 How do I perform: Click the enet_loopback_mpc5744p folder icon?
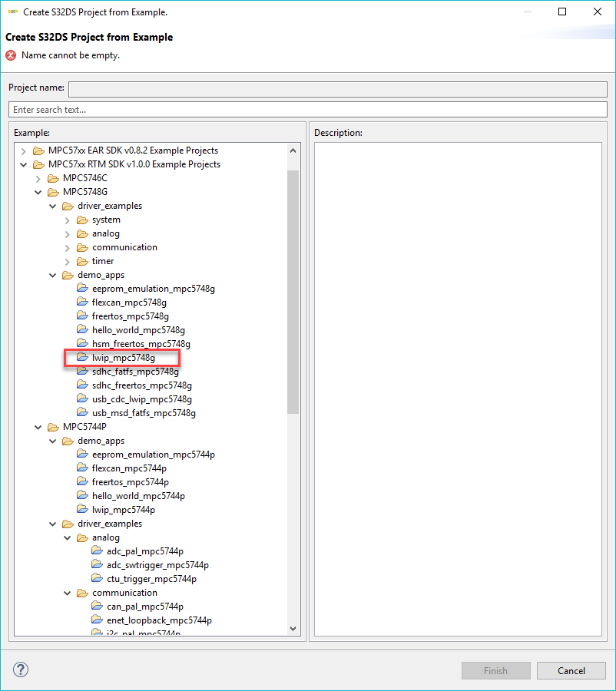pyautogui.click(x=97, y=619)
